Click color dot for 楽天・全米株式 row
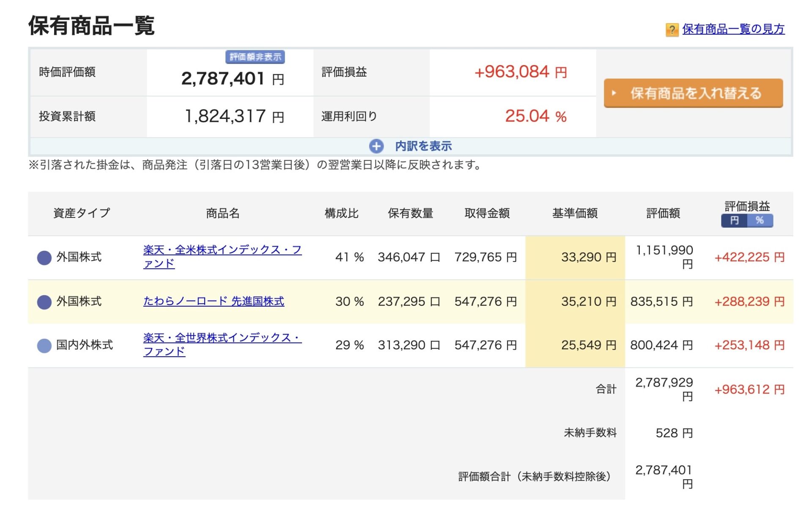Viewport: 812px width, 522px height. (44, 257)
